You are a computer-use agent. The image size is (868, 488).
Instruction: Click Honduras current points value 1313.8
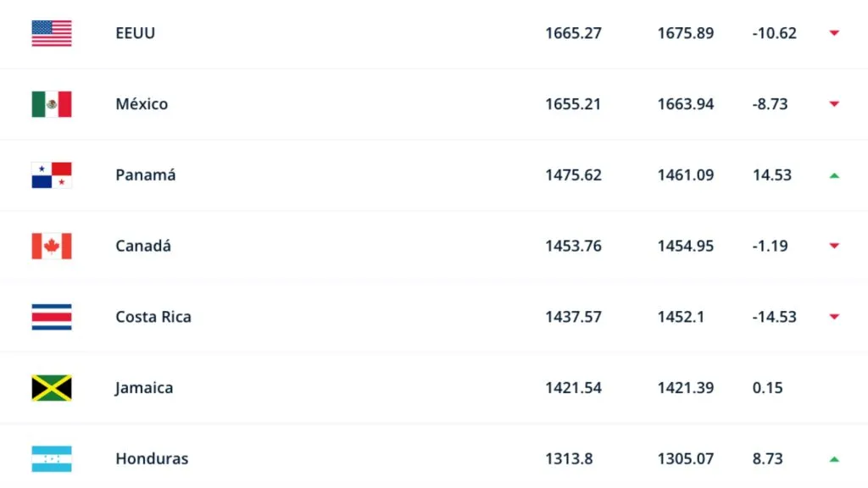pos(569,458)
